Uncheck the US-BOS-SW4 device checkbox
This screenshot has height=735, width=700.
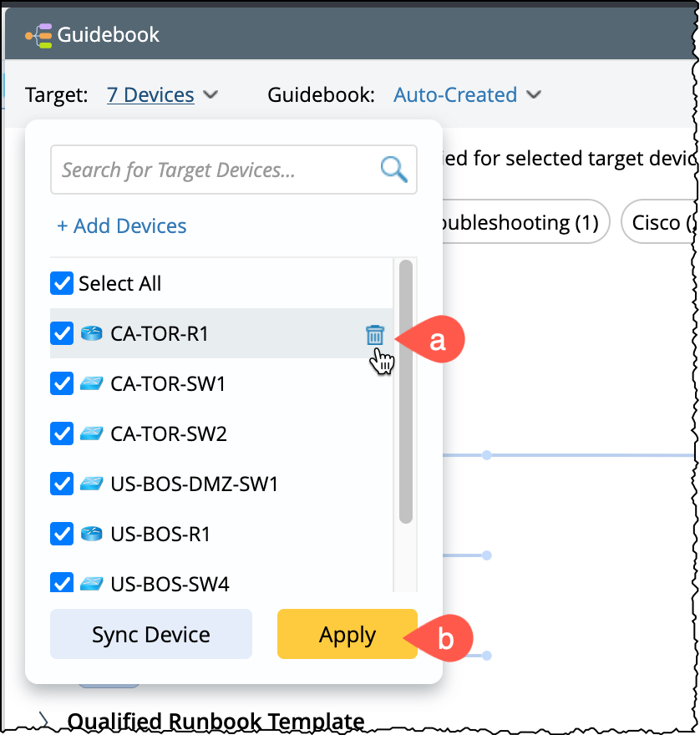click(62, 583)
